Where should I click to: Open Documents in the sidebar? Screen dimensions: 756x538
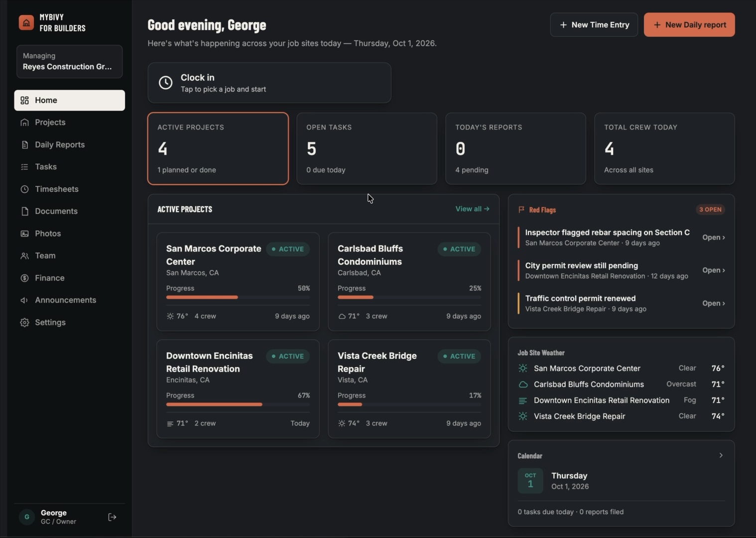[x=69, y=211]
